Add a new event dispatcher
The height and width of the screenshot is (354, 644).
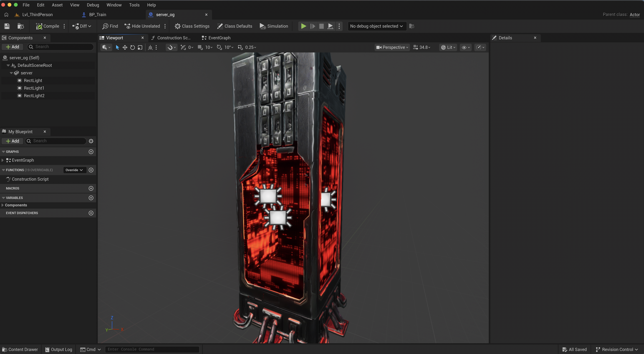click(x=91, y=213)
